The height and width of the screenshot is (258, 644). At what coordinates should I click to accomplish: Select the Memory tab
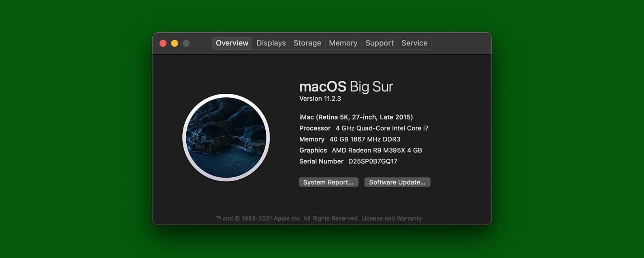pos(343,43)
